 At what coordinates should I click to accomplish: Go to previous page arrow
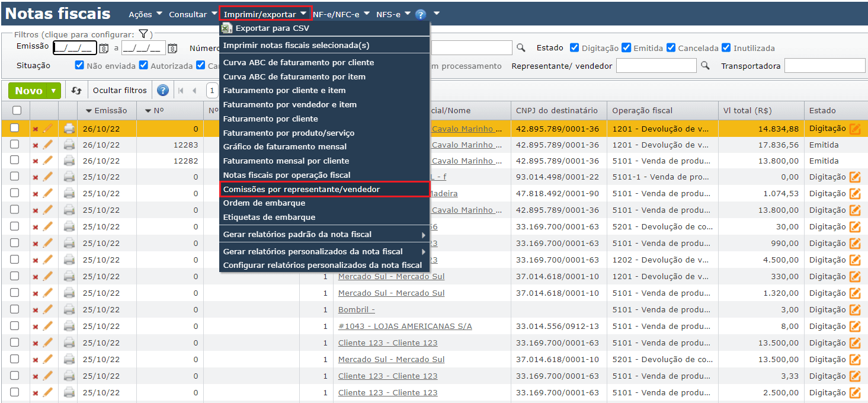pos(194,91)
